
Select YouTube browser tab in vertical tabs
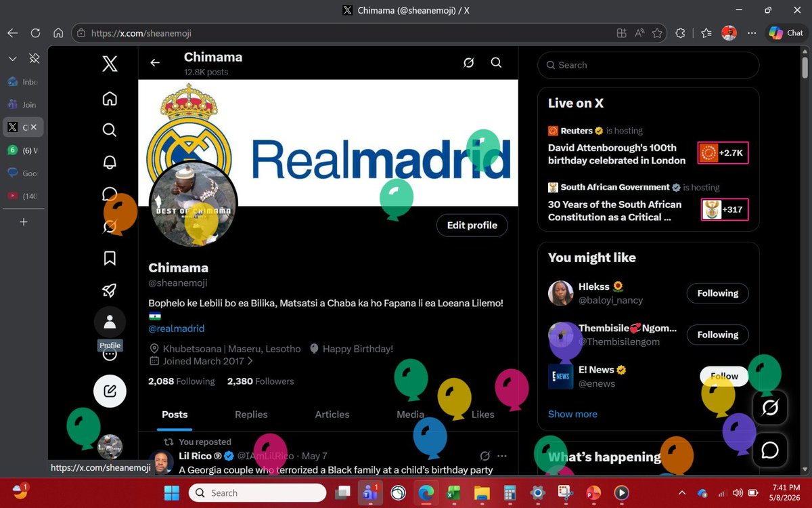click(23, 196)
